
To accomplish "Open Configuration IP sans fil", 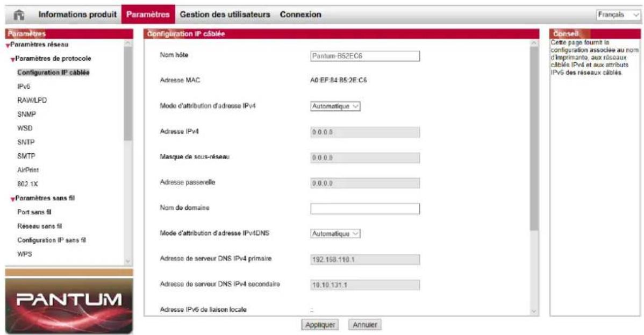I will point(52,240).
